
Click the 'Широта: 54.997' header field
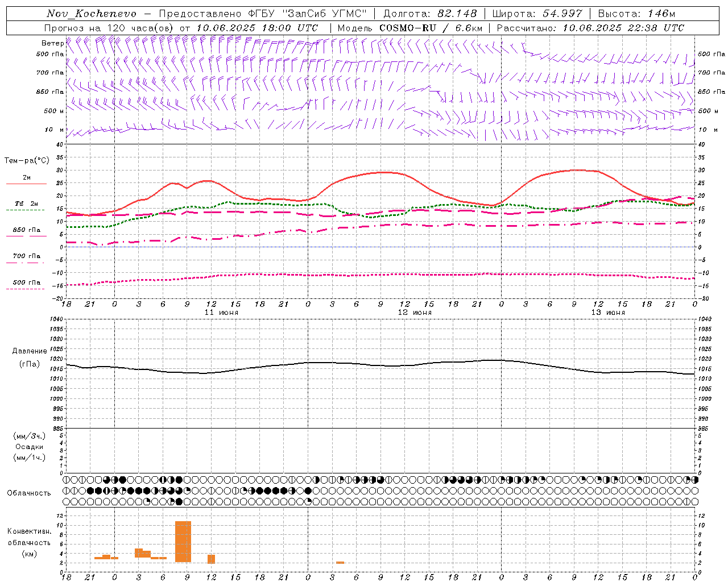pos(537,14)
